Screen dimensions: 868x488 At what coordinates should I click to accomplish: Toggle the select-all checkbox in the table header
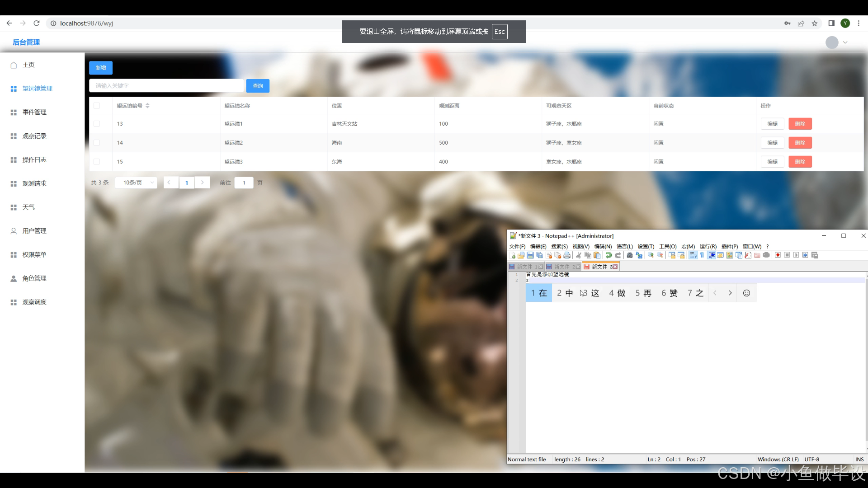(97, 105)
